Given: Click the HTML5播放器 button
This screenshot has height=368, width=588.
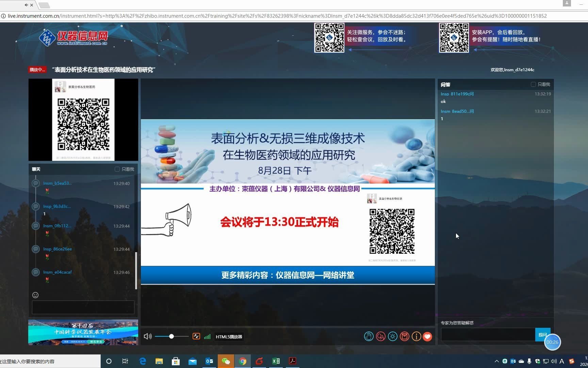Looking at the screenshot, I should click(229, 337).
